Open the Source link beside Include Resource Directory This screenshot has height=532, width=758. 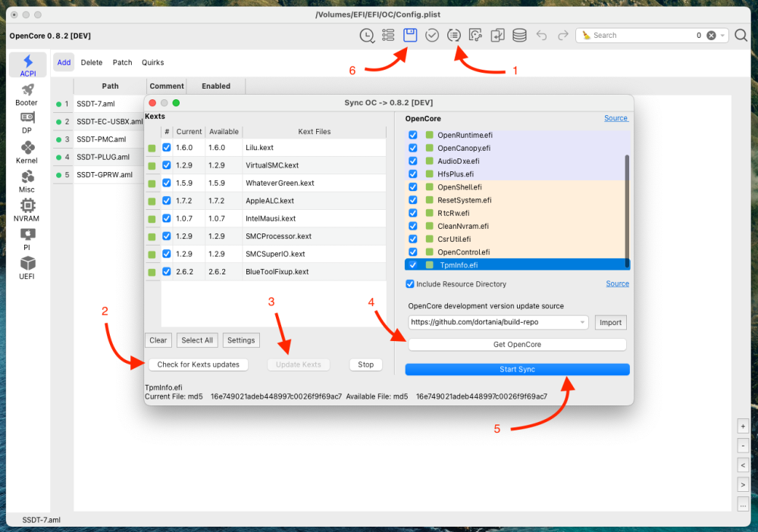(617, 283)
